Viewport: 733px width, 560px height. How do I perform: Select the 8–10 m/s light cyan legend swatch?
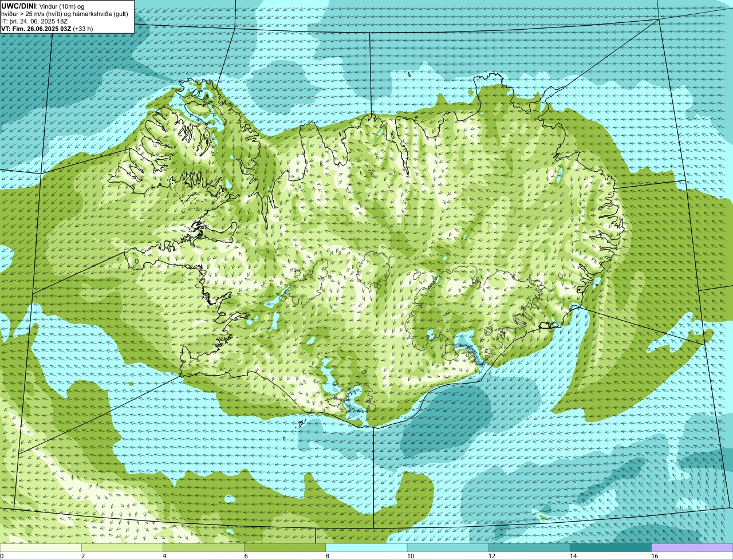point(366,548)
